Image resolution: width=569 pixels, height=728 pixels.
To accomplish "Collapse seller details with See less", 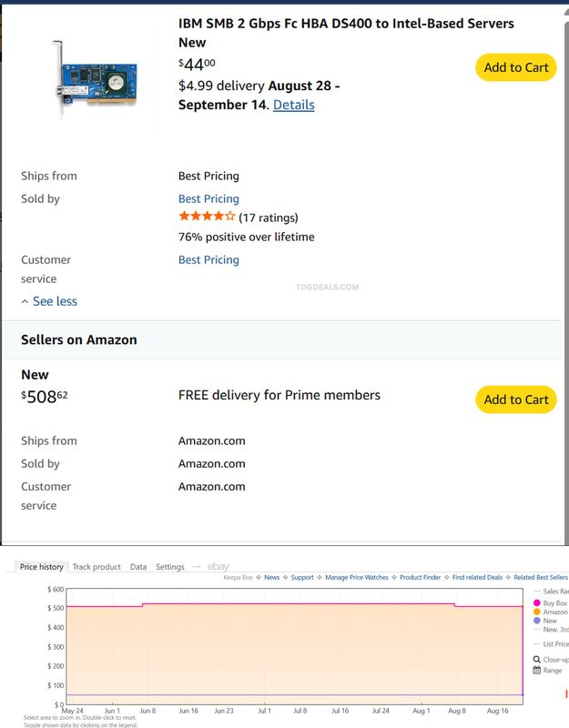I will pyautogui.click(x=49, y=301).
